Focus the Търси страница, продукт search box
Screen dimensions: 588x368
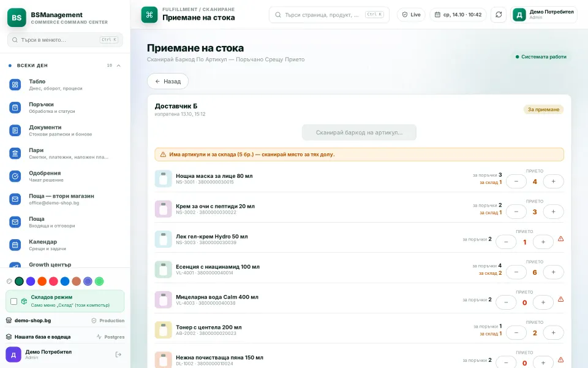point(329,15)
